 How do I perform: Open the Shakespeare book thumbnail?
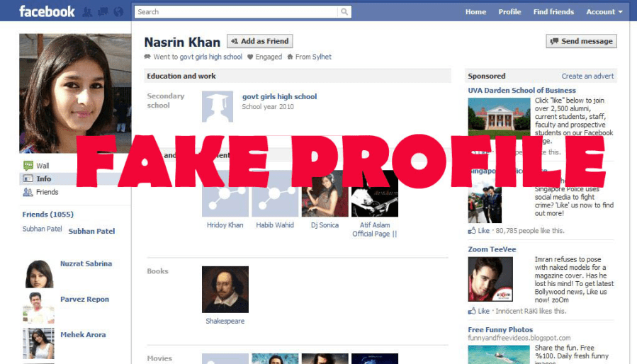[x=225, y=289]
